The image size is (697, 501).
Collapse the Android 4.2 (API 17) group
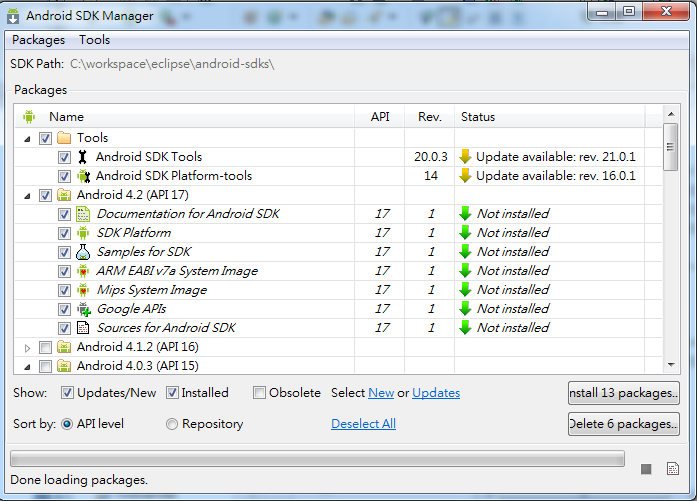click(x=27, y=196)
